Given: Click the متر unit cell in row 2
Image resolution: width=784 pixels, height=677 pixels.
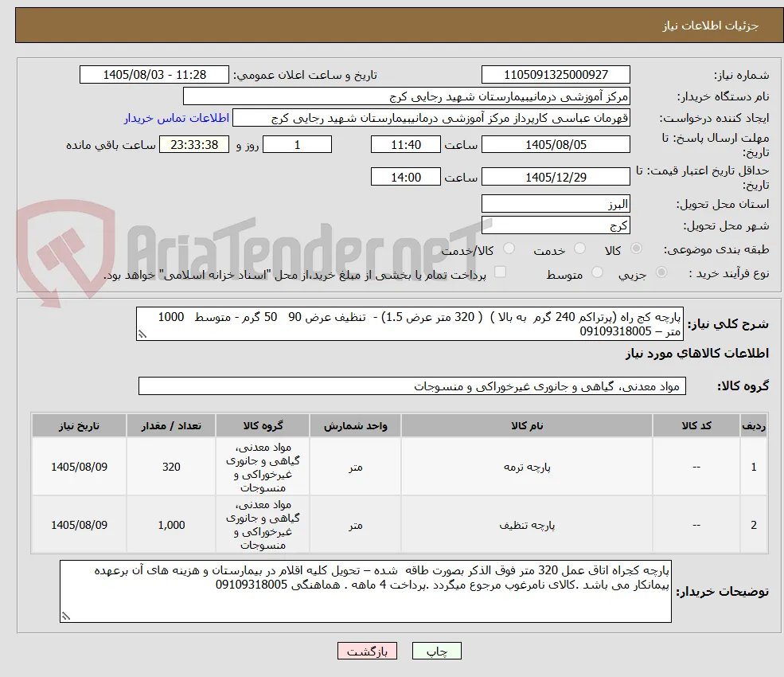Looking at the screenshot, I should (355, 525).
